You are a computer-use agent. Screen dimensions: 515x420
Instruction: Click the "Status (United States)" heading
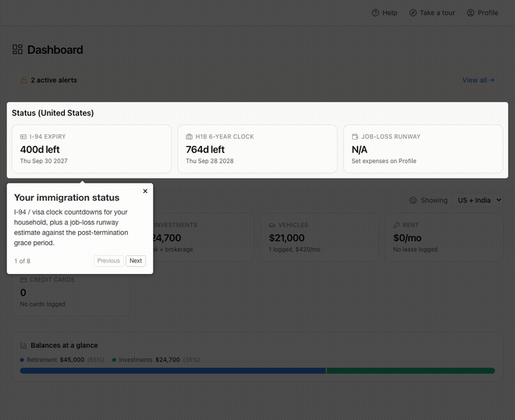(52, 112)
